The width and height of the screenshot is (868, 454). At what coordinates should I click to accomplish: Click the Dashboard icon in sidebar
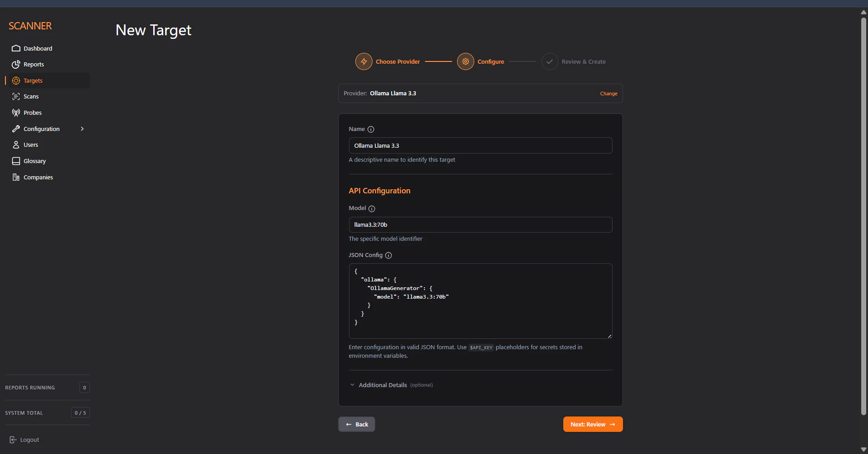click(x=16, y=48)
